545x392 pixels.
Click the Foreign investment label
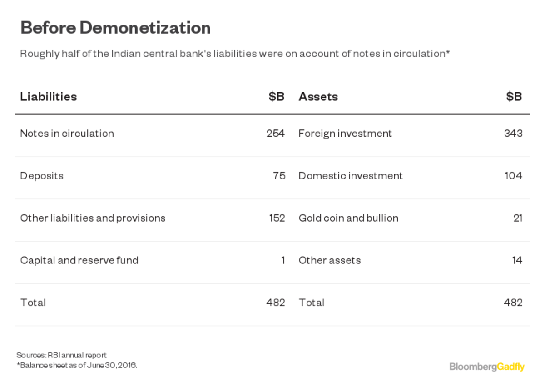[345, 134]
